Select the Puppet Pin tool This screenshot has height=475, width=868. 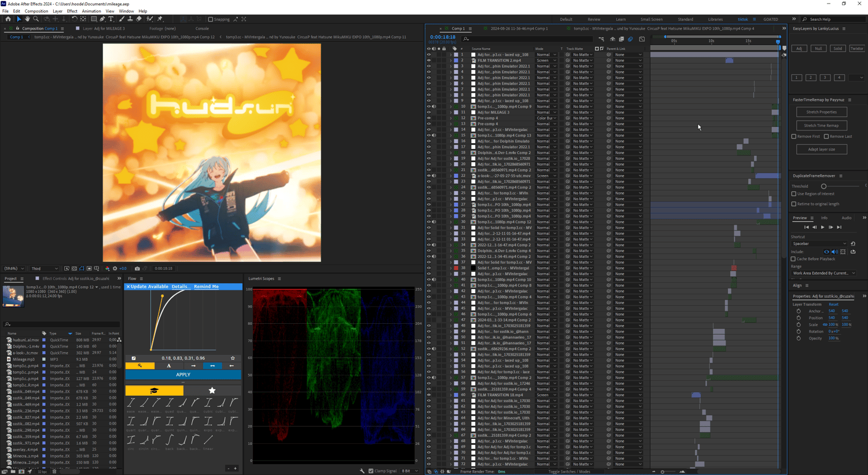(160, 19)
